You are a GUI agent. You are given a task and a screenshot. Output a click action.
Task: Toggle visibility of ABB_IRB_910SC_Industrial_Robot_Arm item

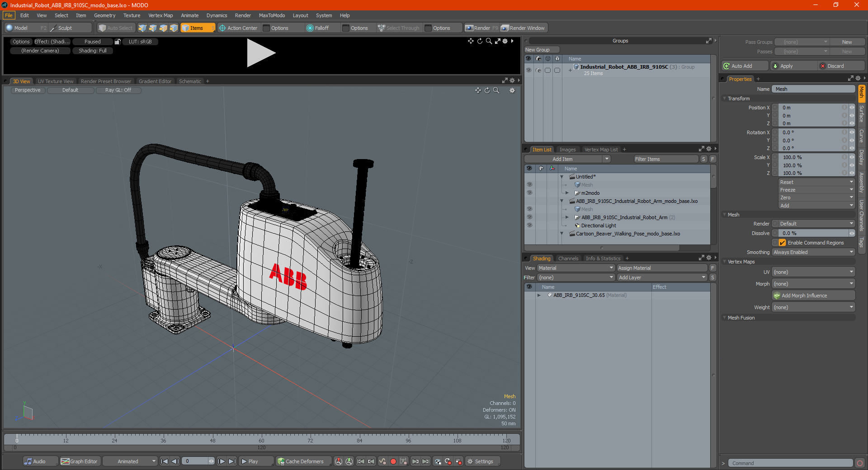[529, 217]
